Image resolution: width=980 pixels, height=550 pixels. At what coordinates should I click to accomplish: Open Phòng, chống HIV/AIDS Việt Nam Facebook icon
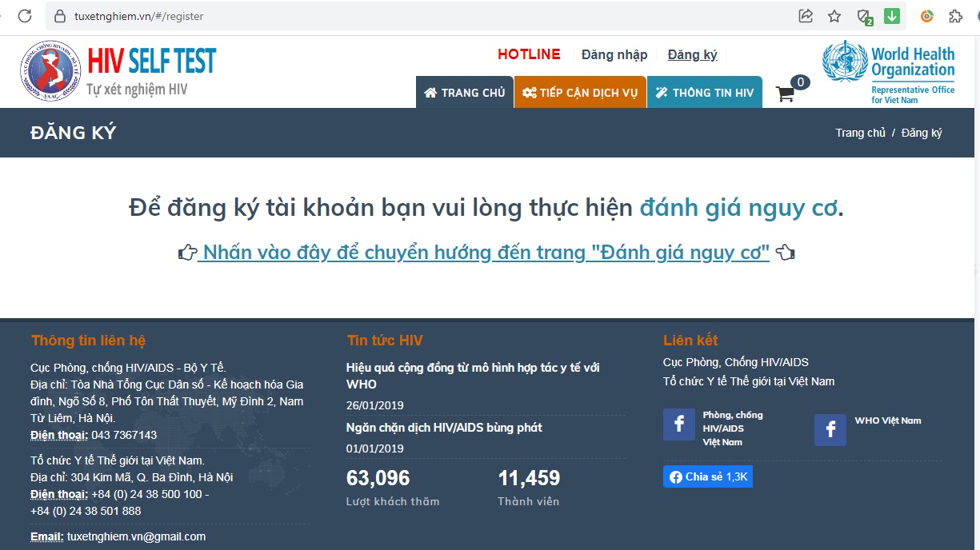point(678,424)
